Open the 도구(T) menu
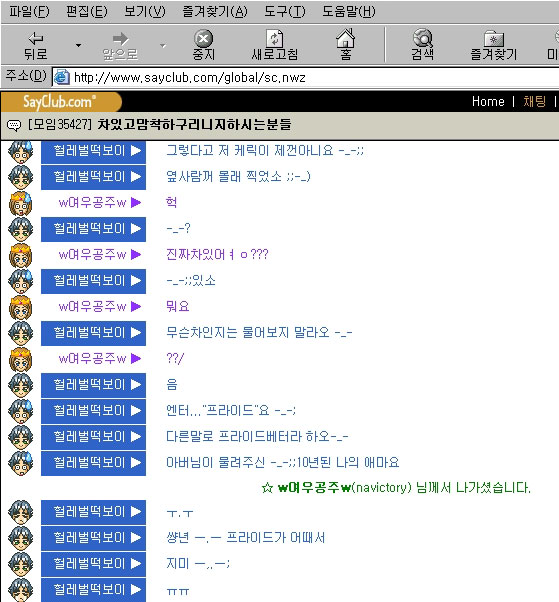Screen dimensions: 559x602 pos(284,11)
